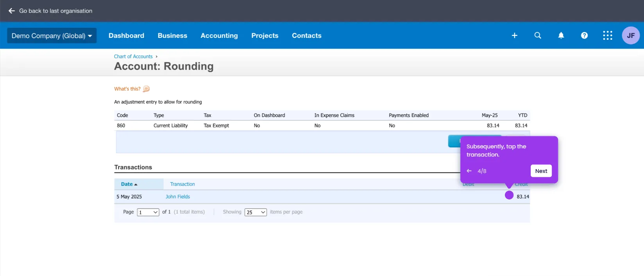644x276 pixels.
Task: Follow the Chart of Accounts breadcrumb link
Action: (133, 57)
